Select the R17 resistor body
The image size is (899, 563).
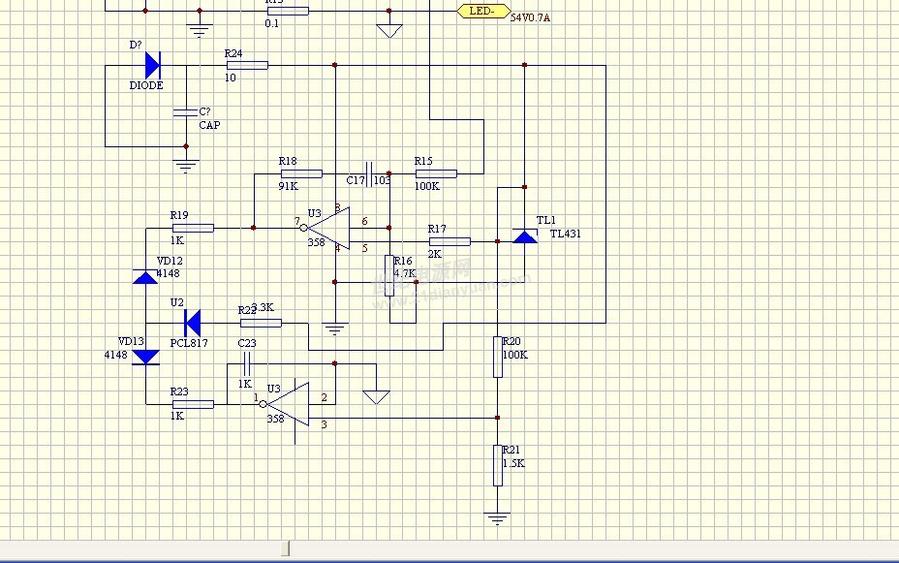tap(450, 241)
